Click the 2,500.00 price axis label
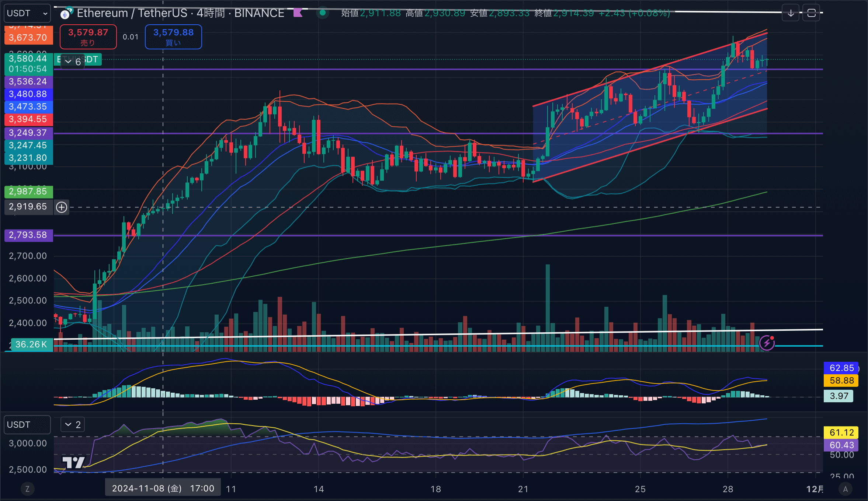Viewport: 868px width, 501px height. (28, 301)
